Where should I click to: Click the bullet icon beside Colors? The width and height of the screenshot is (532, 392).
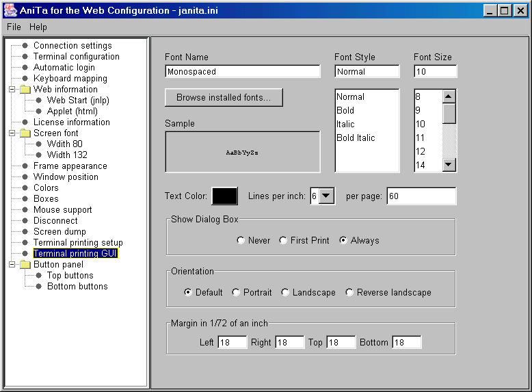tap(25, 188)
